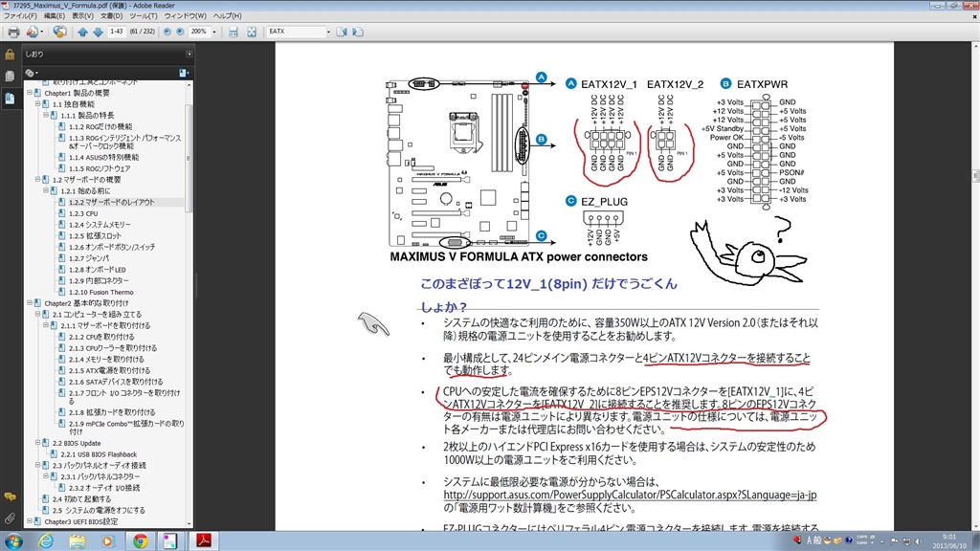Select bookmark 2.4 初めて起動する
Screen dimensions: 980x551
[x=81, y=499]
